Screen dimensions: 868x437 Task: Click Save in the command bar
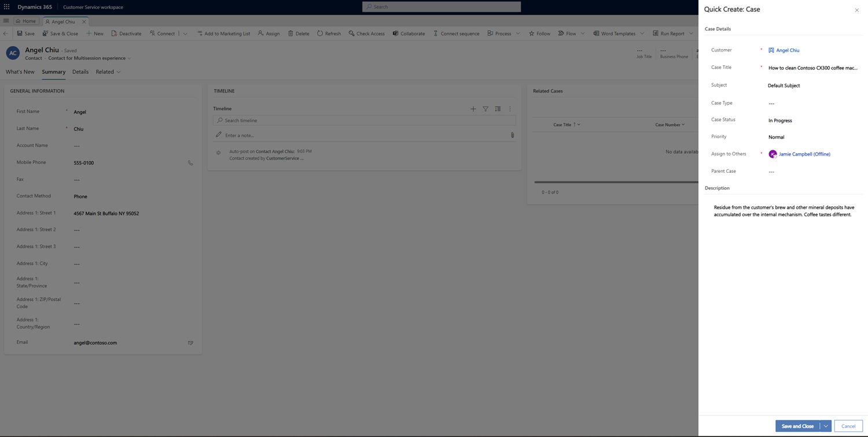tap(26, 34)
